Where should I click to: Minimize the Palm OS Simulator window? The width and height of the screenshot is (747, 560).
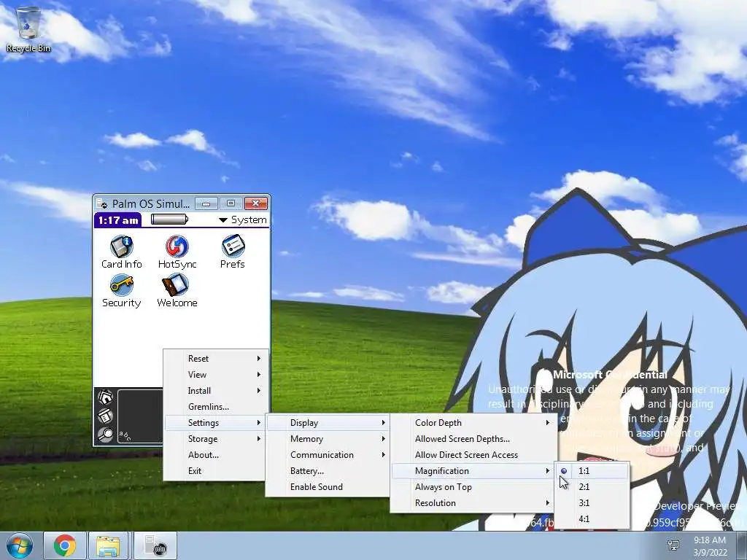point(206,204)
